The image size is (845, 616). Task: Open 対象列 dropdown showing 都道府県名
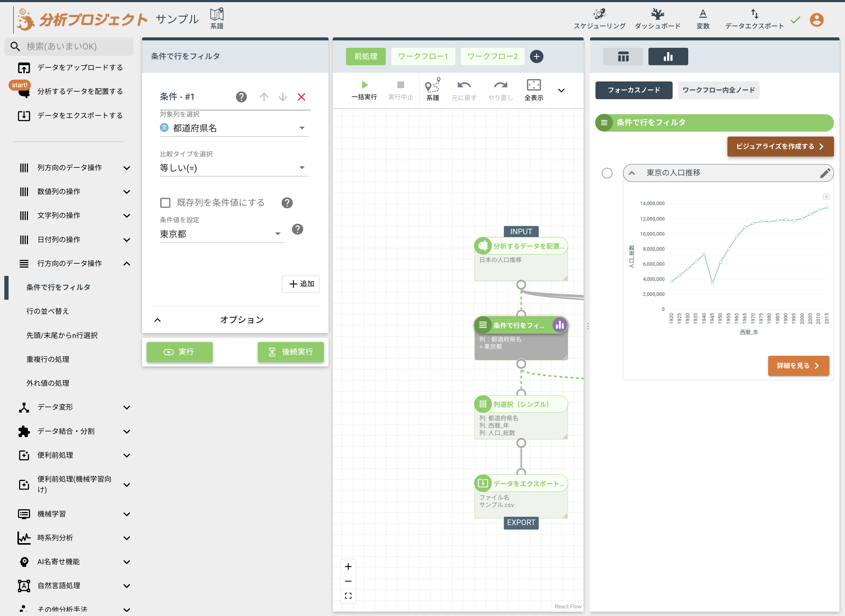(234, 128)
